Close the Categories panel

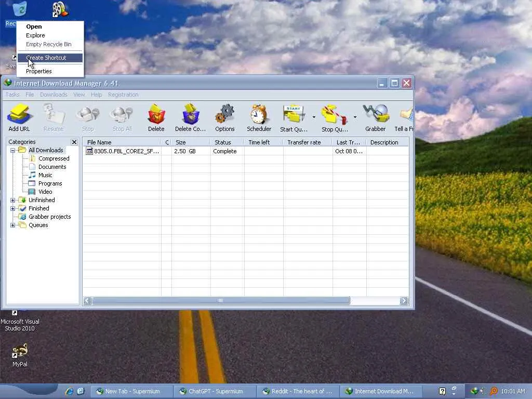(x=74, y=142)
